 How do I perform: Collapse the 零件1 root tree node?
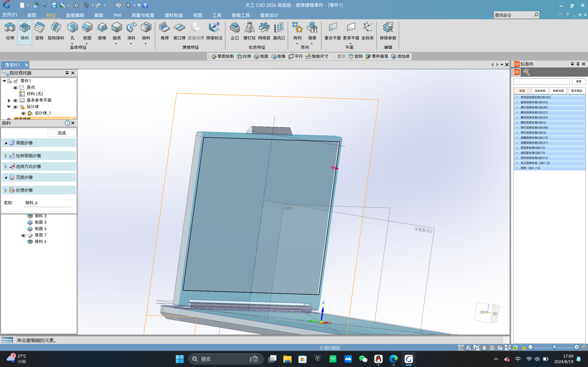point(4,81)
